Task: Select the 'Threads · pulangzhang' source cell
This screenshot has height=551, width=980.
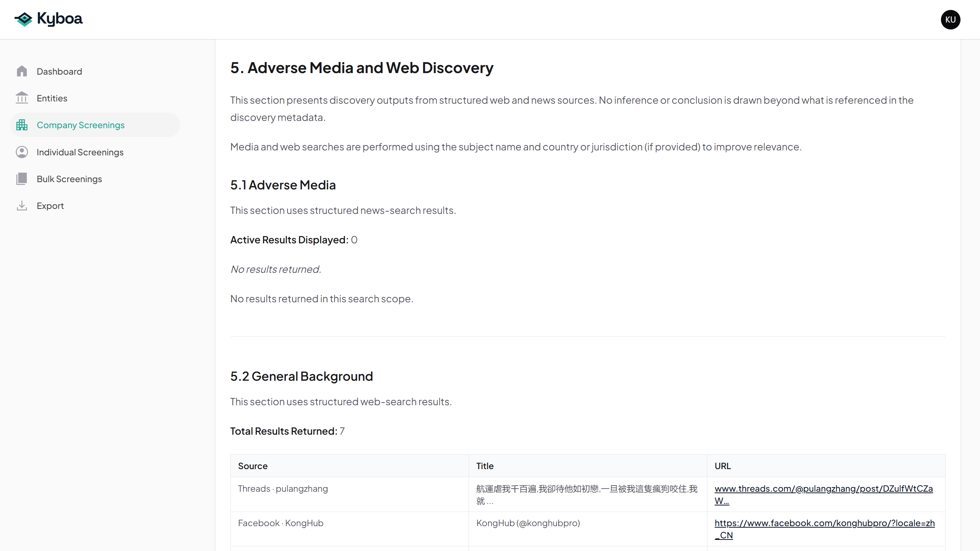Action: pyautogui.click(x=350, y=494)
